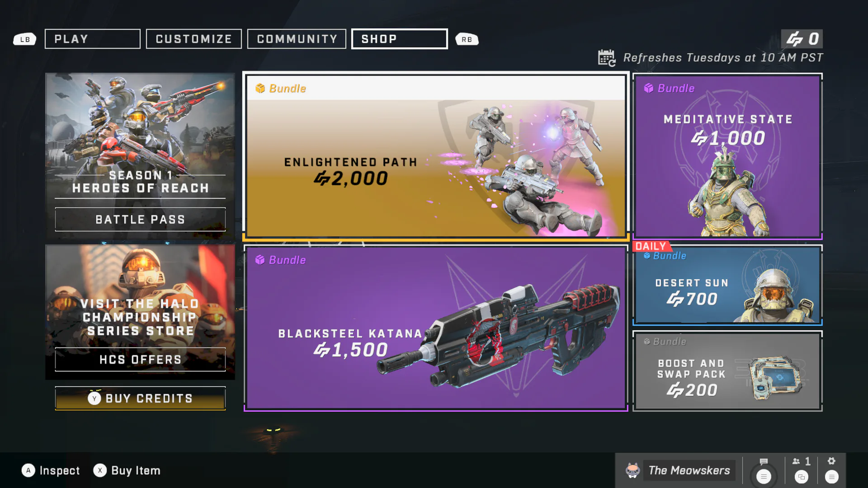868x488 pixels.
Task: Switch to the Play tab
Action: [x=93, y=39]
